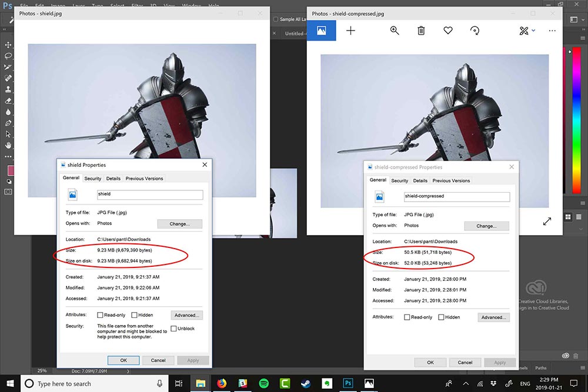This screenshot has height=392, width=588.
Task: Tick the Unblock checkbox
Action: pos(173,329)
